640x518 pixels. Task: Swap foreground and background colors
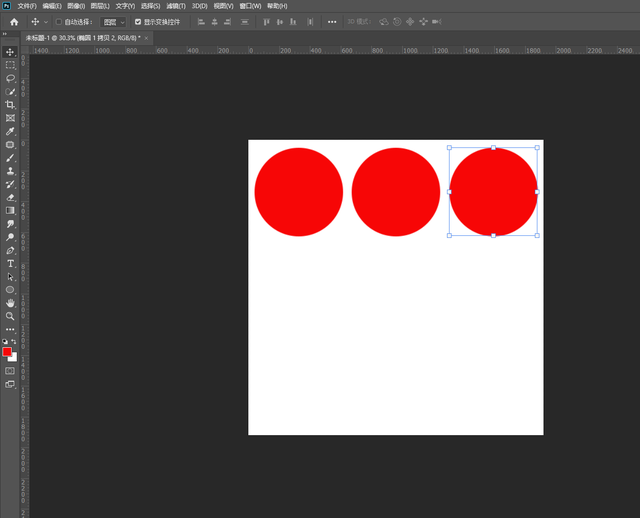[14, 341]
